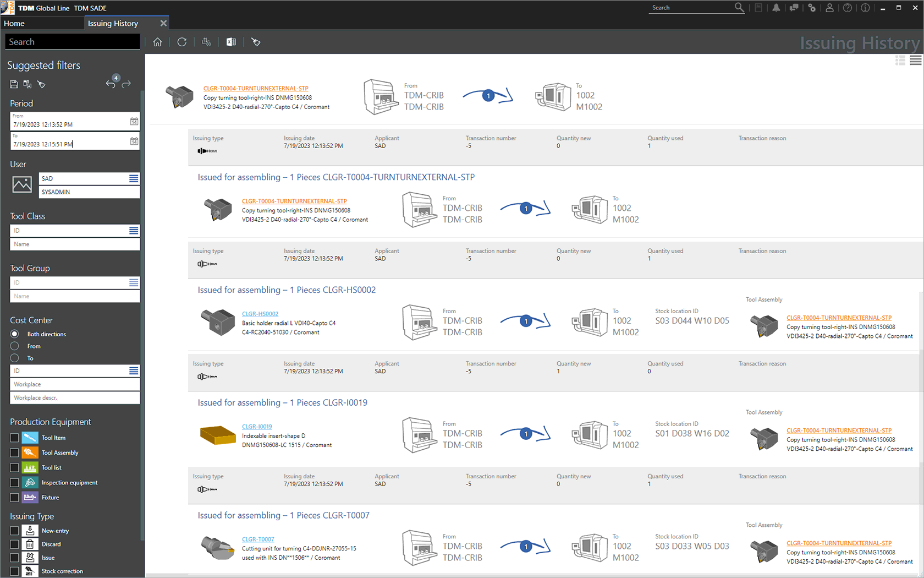
Task: Open the notes document icon in the title bar
Action: 758,8
